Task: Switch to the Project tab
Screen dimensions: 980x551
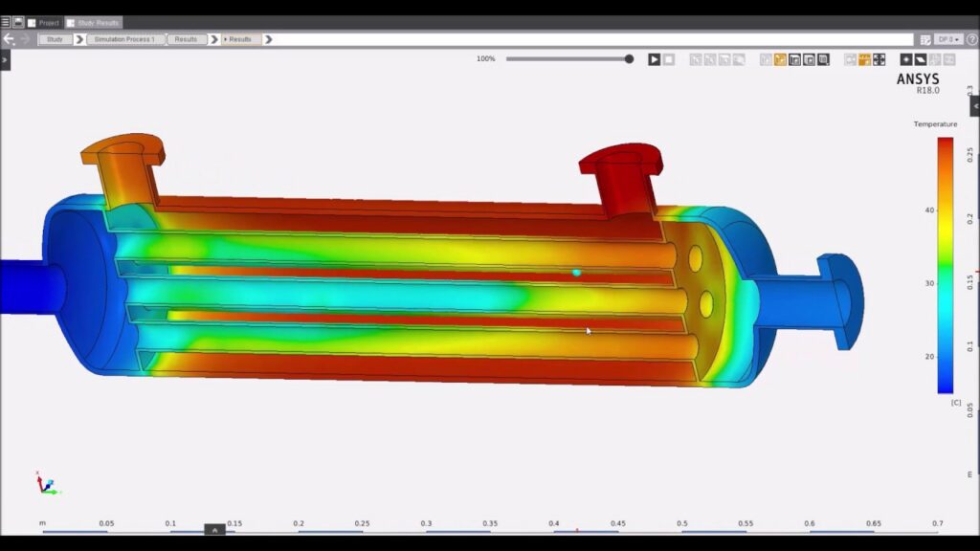Action: coord(44,22)
